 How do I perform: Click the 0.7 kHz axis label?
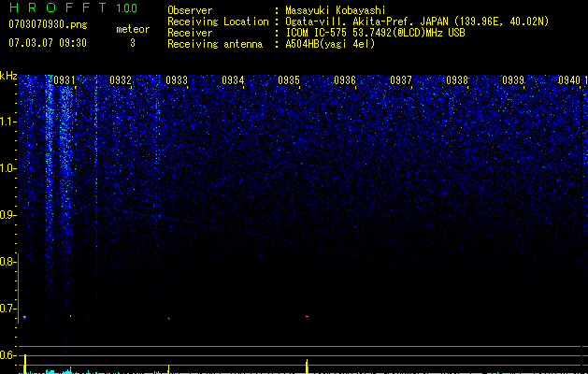click(x=7, y=309)
